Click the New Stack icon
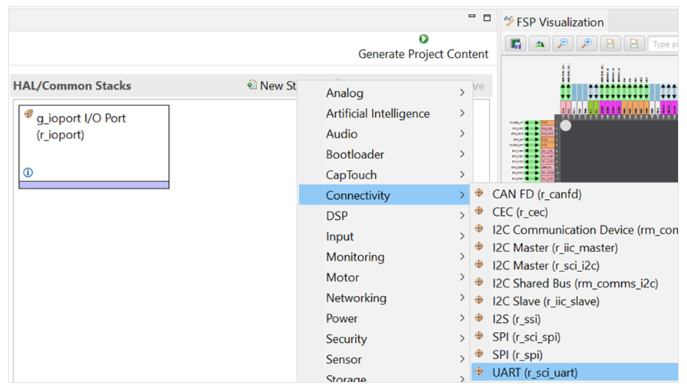 click(x=252, y=85)
